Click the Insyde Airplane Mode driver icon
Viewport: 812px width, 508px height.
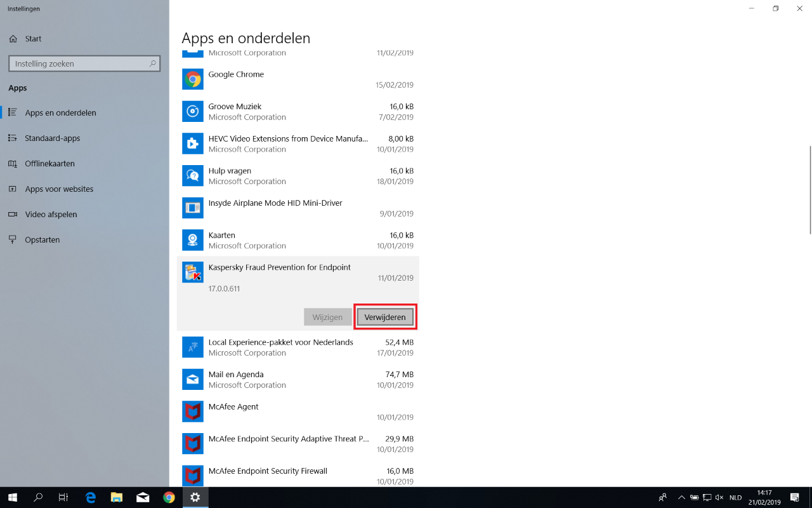193,208
